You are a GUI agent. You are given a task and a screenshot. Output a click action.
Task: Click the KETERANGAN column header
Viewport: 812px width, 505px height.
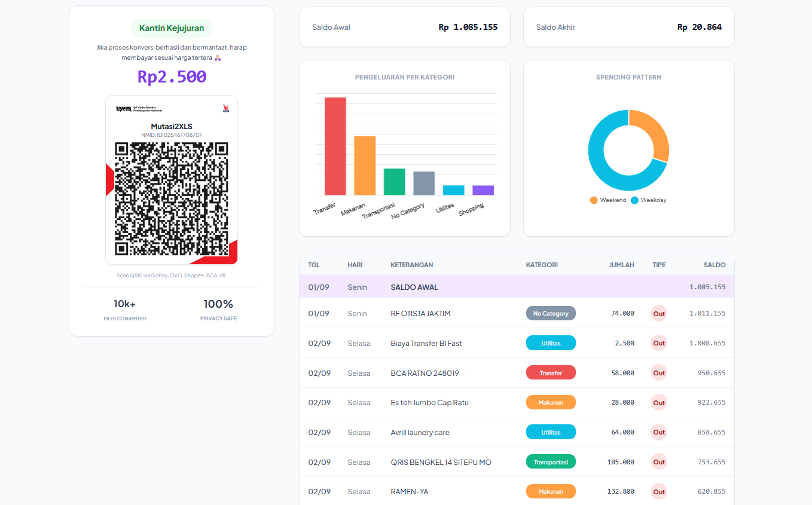[x=411, y=265]
